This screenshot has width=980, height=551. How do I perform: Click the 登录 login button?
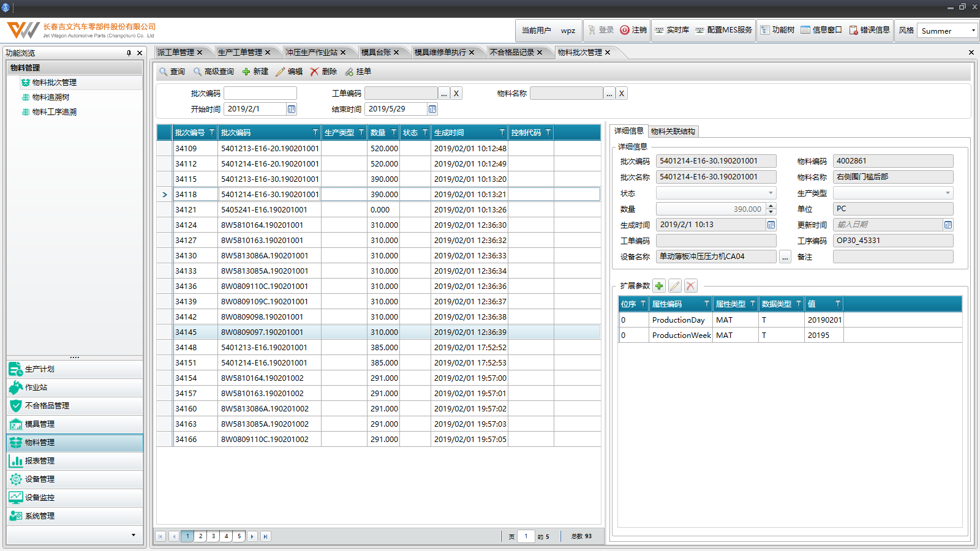(x=601, y=30)
